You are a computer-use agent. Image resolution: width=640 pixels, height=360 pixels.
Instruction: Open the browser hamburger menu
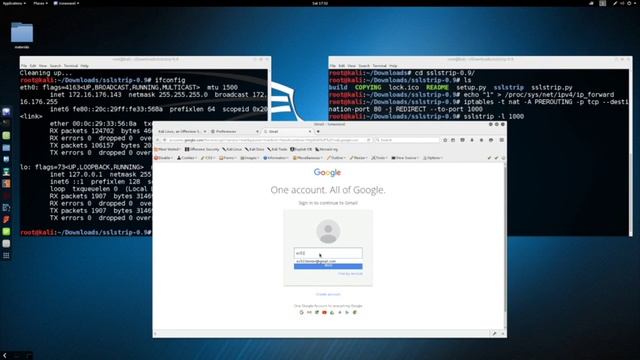502,140
